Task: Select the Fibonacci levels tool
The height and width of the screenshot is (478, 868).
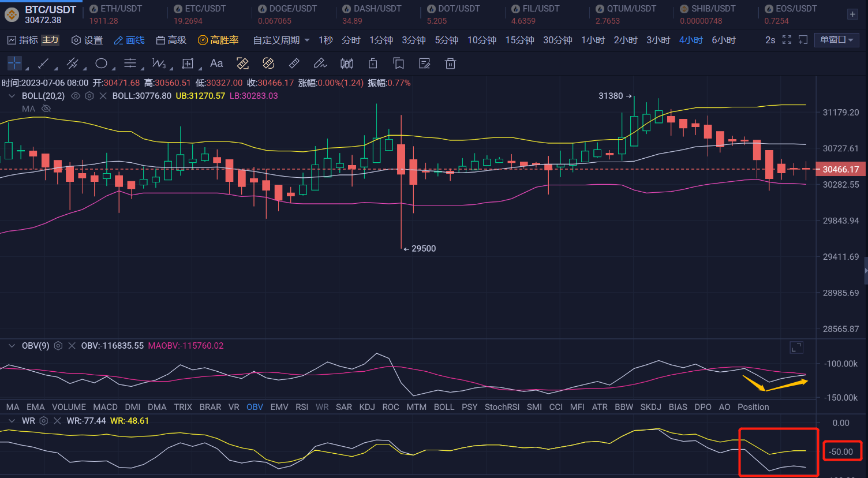Action: click(130, 64)
